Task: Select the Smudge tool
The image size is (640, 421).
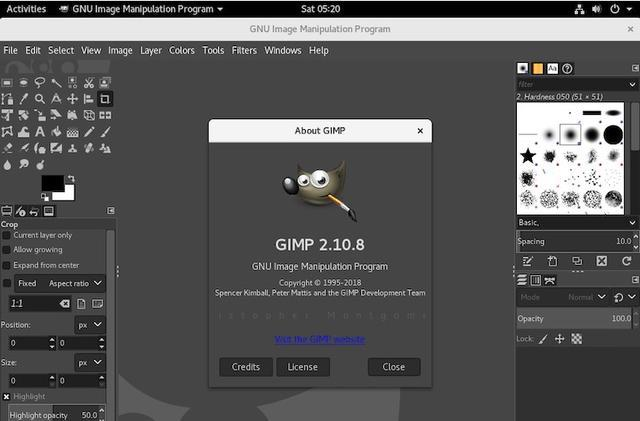Action: pyautogui.click(x=23, y=165)
